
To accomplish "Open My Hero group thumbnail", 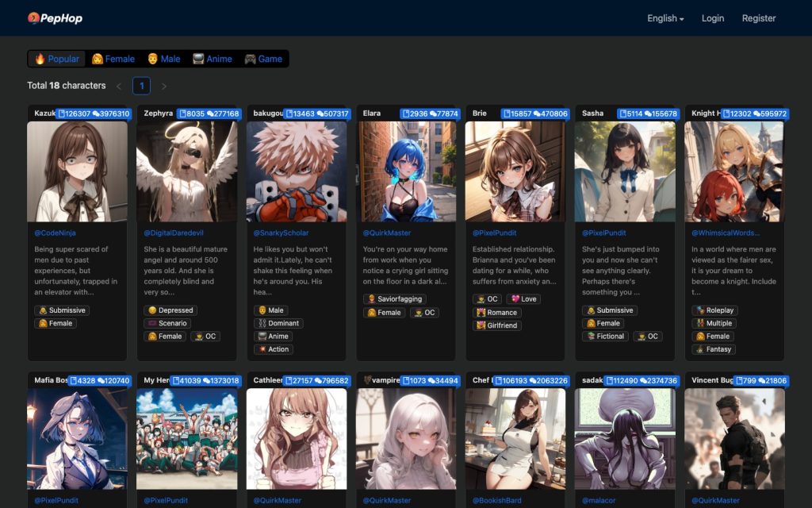I will pyautogui.click(x=187, y=439).
